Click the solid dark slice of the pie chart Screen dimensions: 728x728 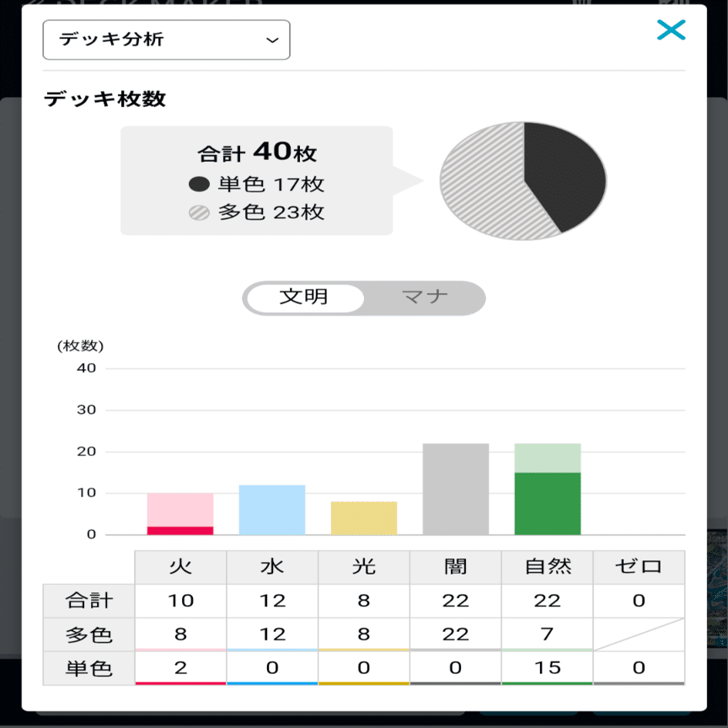click(565, 169)
